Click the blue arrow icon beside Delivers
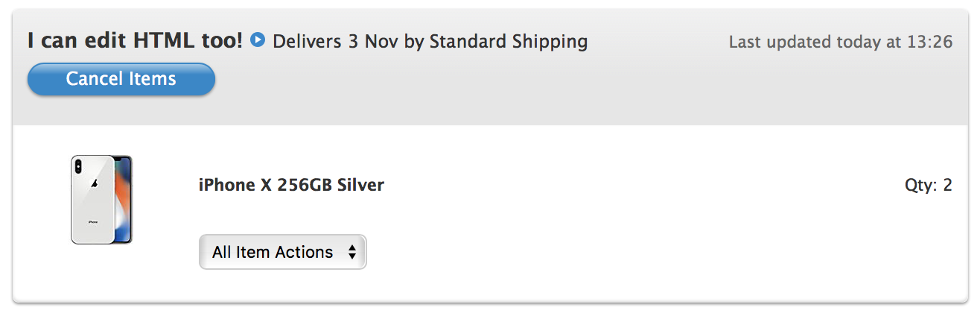The width and height of the screenshot is (980, 316). point(258,39)
